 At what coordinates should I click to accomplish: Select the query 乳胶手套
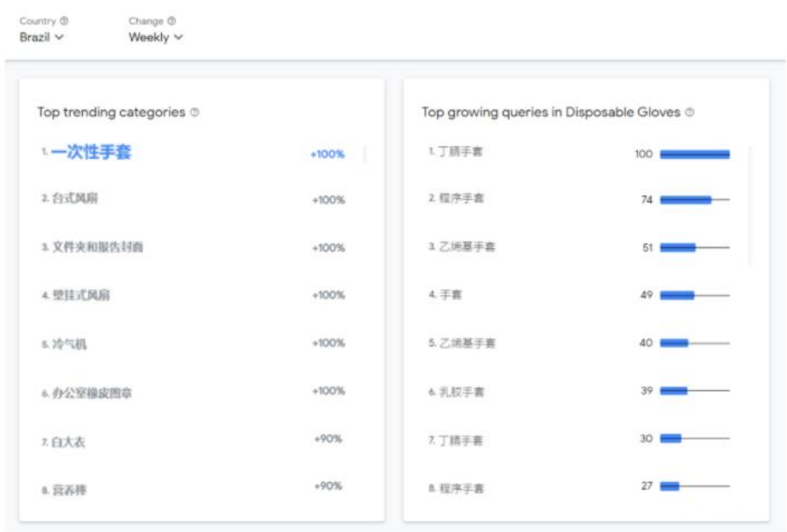(460, 392)
